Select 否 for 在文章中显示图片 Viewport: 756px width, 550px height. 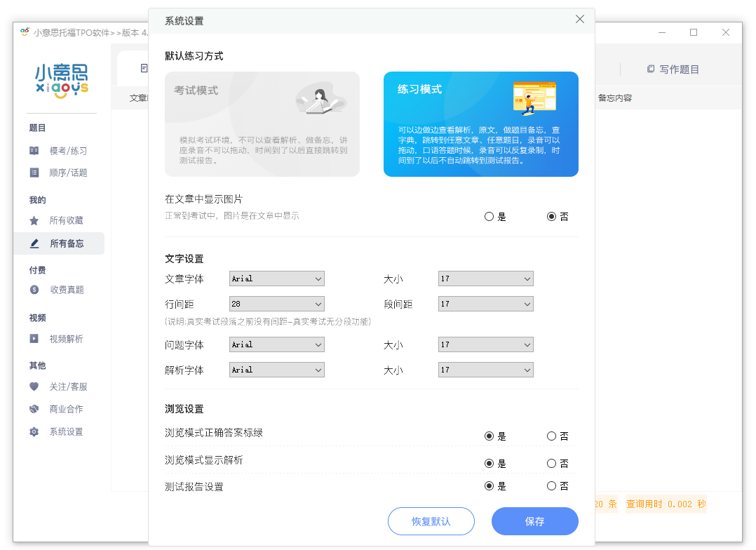[551, 217]
